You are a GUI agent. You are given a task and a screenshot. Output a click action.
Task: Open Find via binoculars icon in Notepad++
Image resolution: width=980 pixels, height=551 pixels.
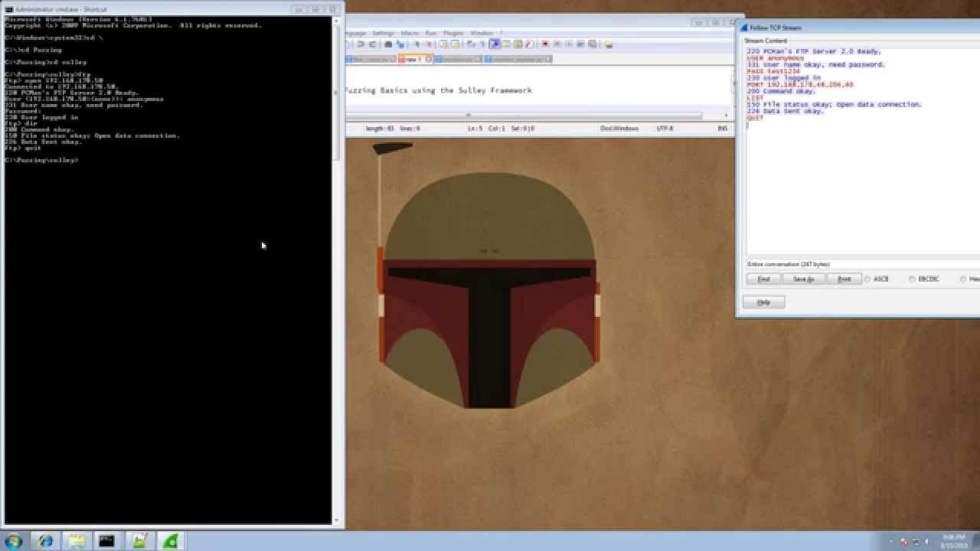pyautogui.click(x=388, y=44)
